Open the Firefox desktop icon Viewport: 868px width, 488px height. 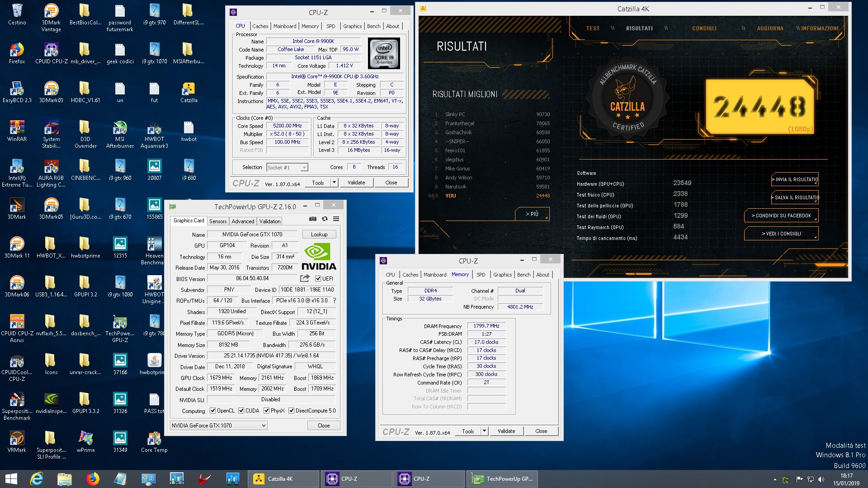(17, 54)
